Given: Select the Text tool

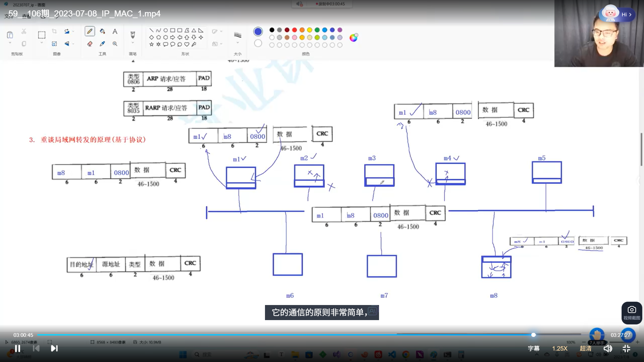Looking at the screenshot, I should click(115, 31).
